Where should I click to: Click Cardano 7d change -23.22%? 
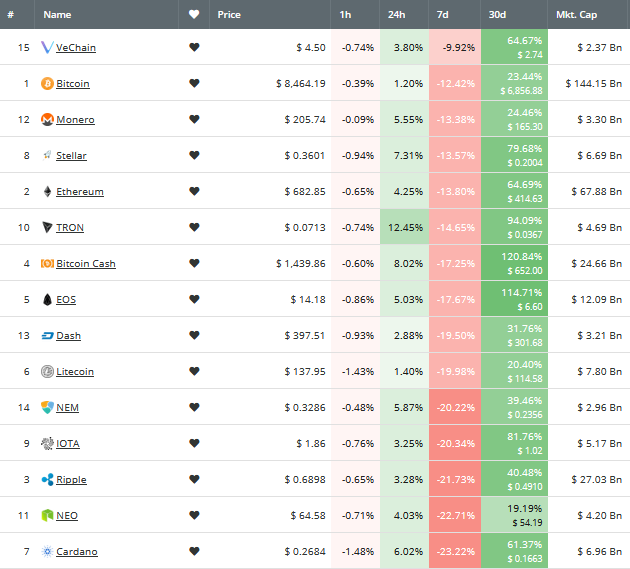click(456, 551)
